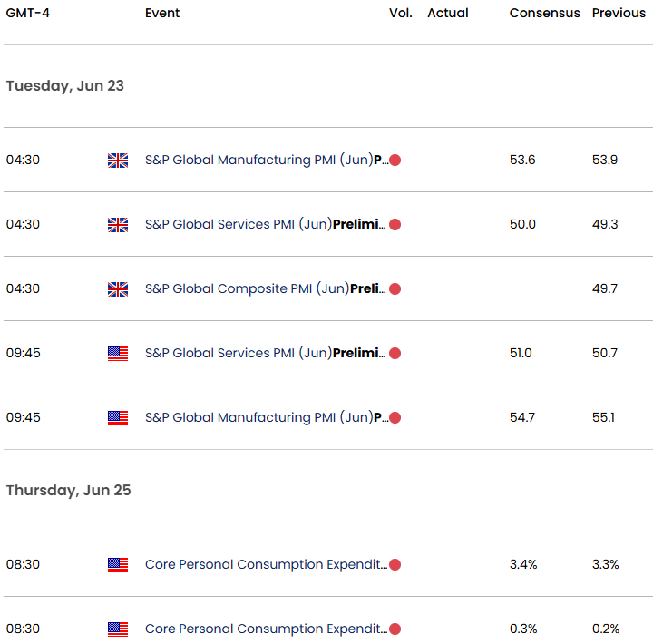The height and width of the screenshot is (644, 653).
Task: Click the Previous column header
Action: coord(619,13)
